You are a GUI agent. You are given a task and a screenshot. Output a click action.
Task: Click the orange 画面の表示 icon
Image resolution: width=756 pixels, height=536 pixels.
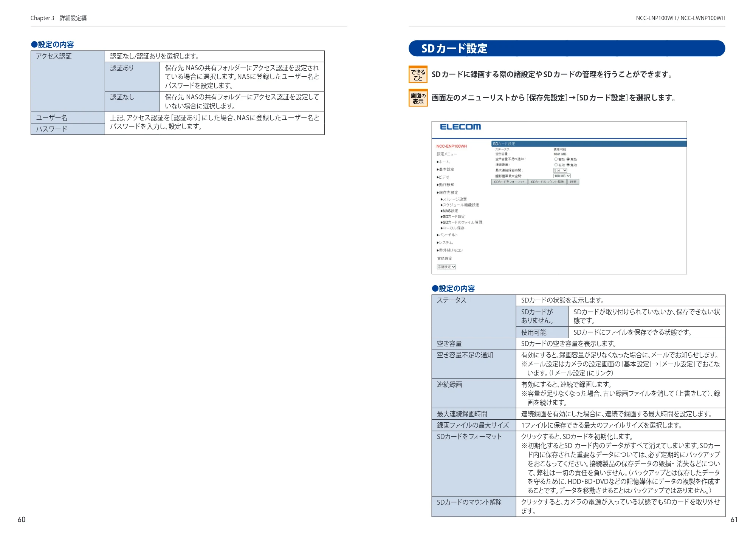(x=418, y=98)
